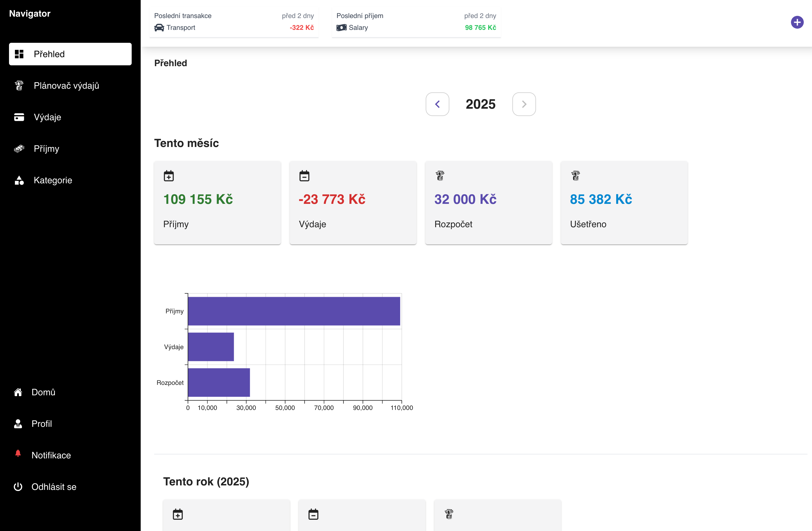The width and height of the screenshot is (812, 531).
Task: Click the Kategorie shapes icon
Action: point(19,180)
